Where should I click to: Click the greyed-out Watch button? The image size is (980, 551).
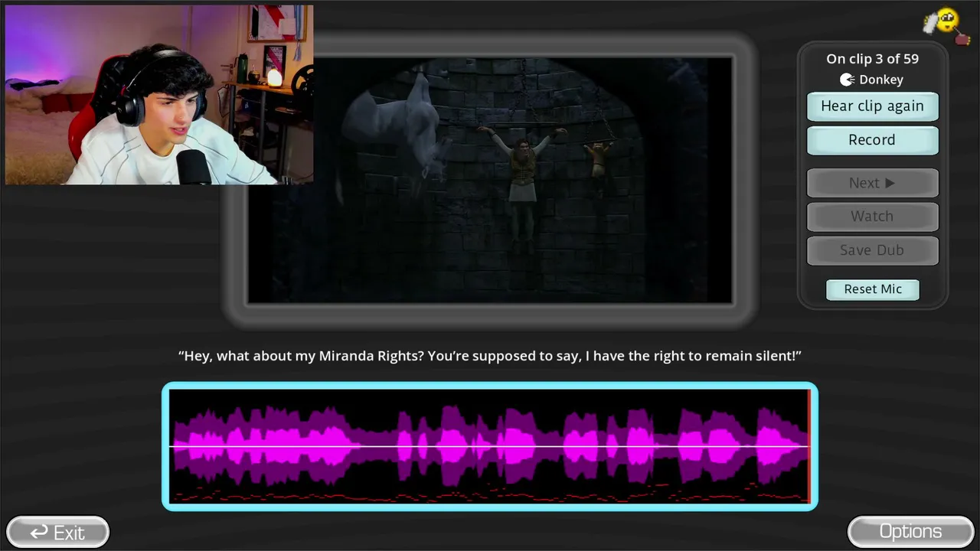click(872, 217)
